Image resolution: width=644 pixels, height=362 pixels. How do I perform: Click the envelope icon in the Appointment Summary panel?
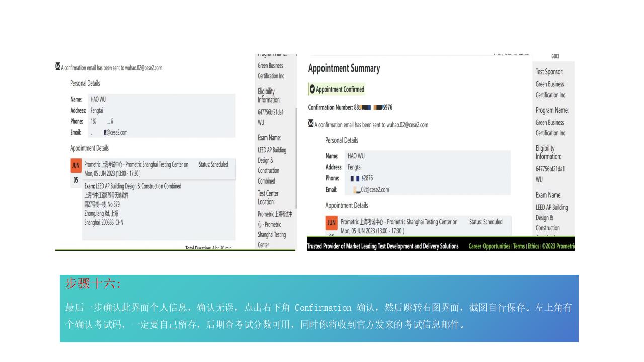point(311,124)
